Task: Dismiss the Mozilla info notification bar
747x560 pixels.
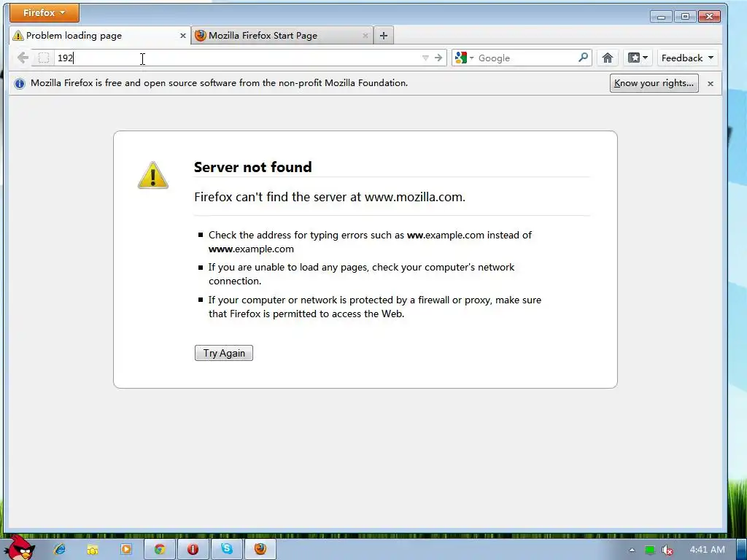Action: tap(711, 84)
